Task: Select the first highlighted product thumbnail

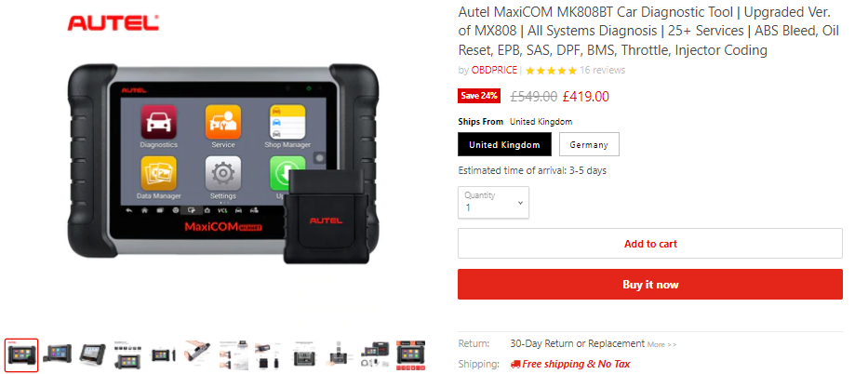Action: tap(21, 355)
